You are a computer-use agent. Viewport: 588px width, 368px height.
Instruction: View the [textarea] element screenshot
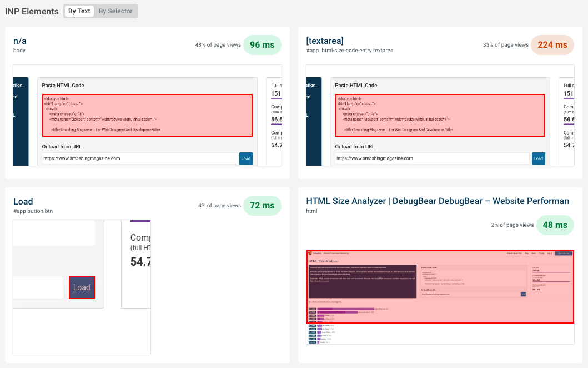(x=440, y=115)
